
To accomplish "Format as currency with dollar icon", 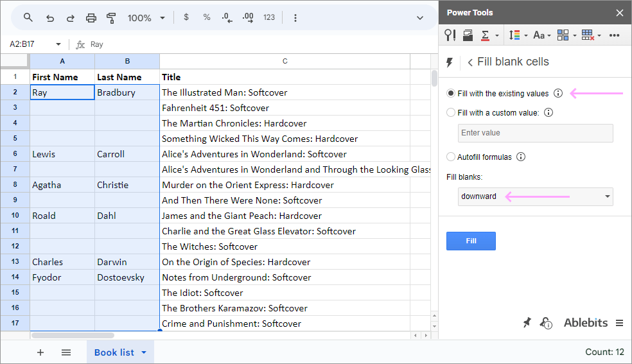I will click(x=186, y=17).
